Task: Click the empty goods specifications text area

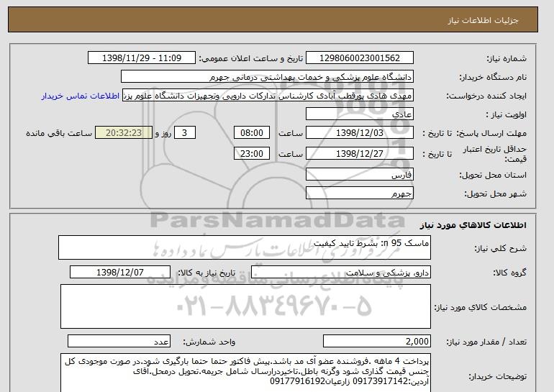Action: pyautogui.click(x=245, y=306)
